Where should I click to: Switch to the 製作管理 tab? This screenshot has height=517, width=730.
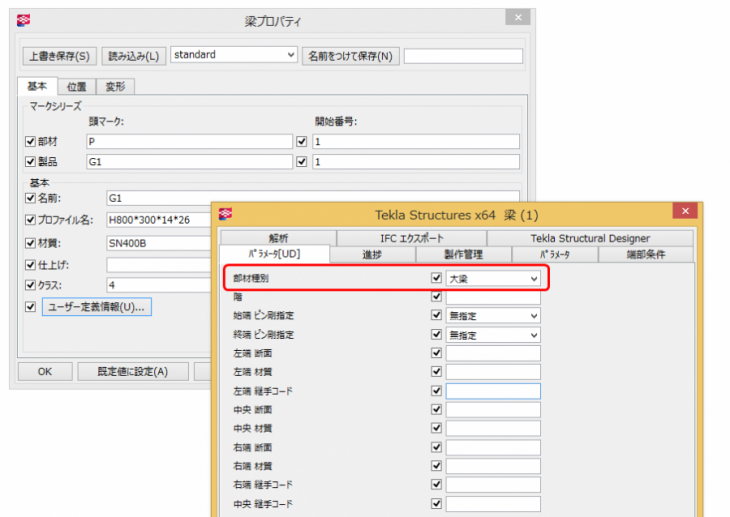(464, 254)
